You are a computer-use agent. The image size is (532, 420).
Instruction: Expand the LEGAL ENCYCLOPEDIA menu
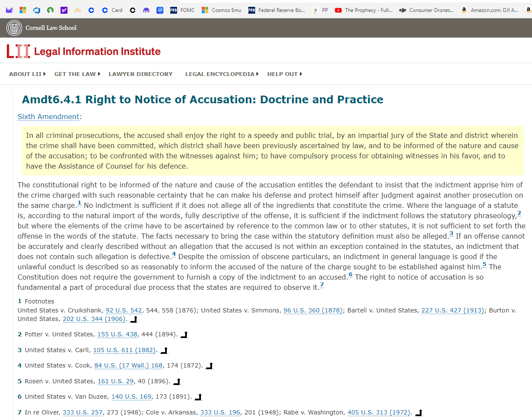point(222,74)
